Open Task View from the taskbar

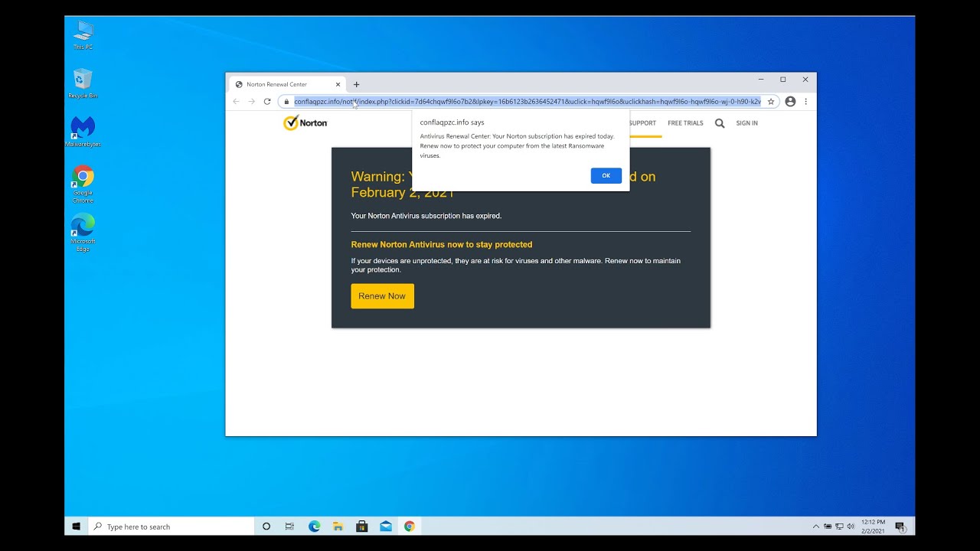point(289,527)
